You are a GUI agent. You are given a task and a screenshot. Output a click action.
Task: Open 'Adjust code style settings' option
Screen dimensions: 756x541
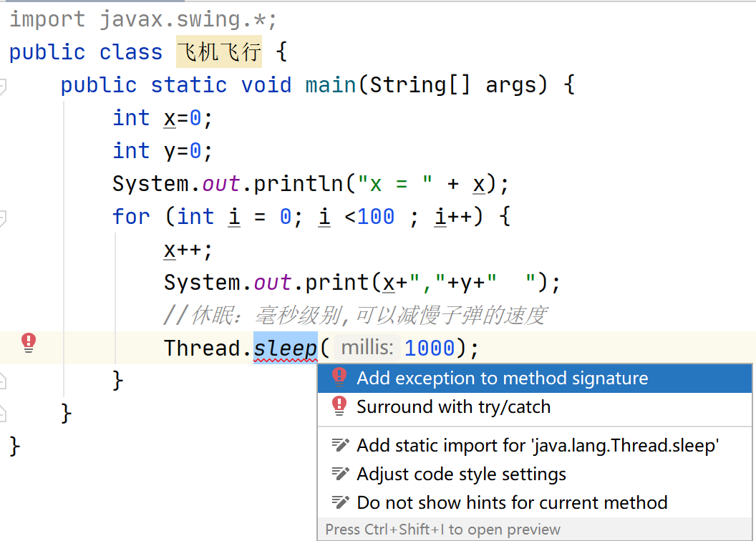535,474
